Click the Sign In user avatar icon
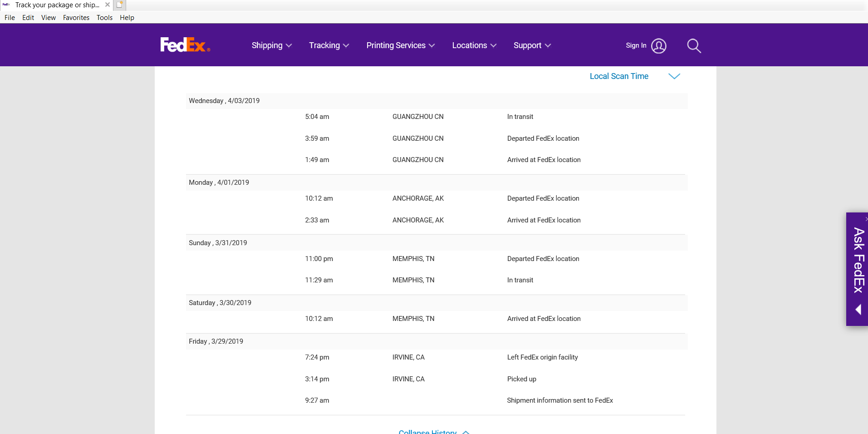The height and width of the screenshot is (434, 868). 658,46
